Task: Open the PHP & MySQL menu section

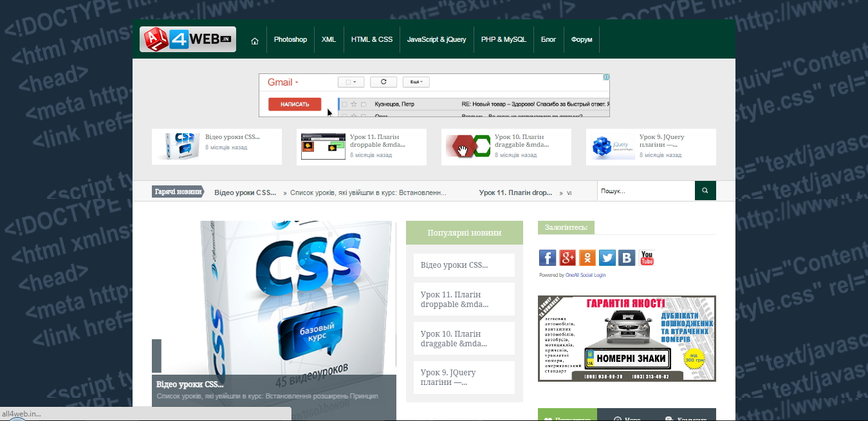Action: point(504,40)
